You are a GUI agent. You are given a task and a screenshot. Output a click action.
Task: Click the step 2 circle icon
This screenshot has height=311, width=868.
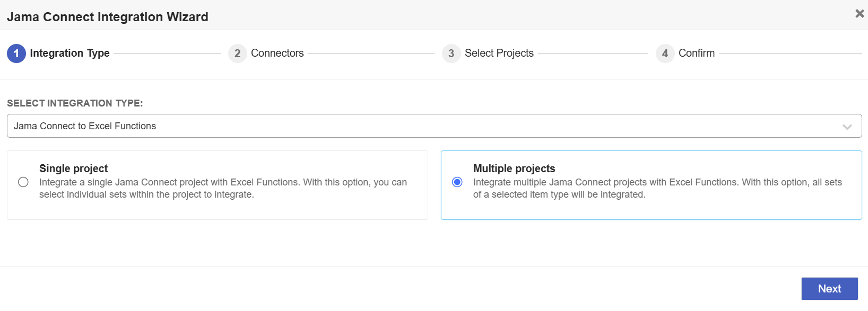(238, 54)
